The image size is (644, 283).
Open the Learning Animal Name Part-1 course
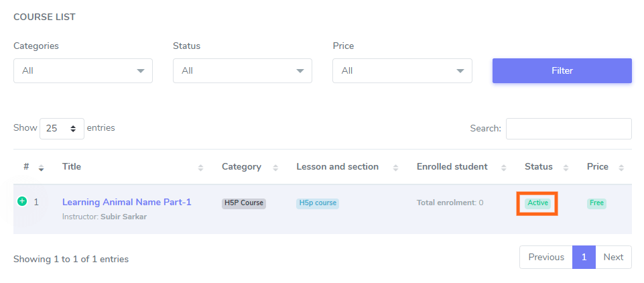pyautogui.click(x=127, y=202)
